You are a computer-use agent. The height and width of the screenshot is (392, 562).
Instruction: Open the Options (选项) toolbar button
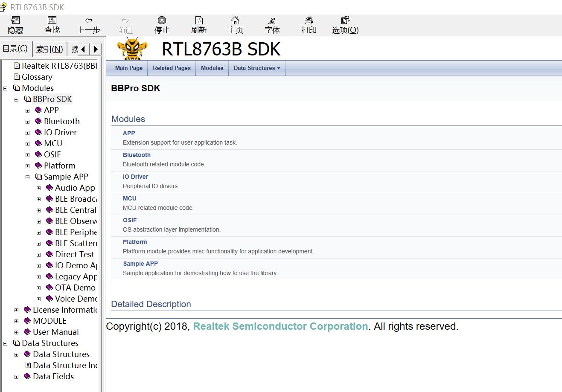[x=345, y=25]
